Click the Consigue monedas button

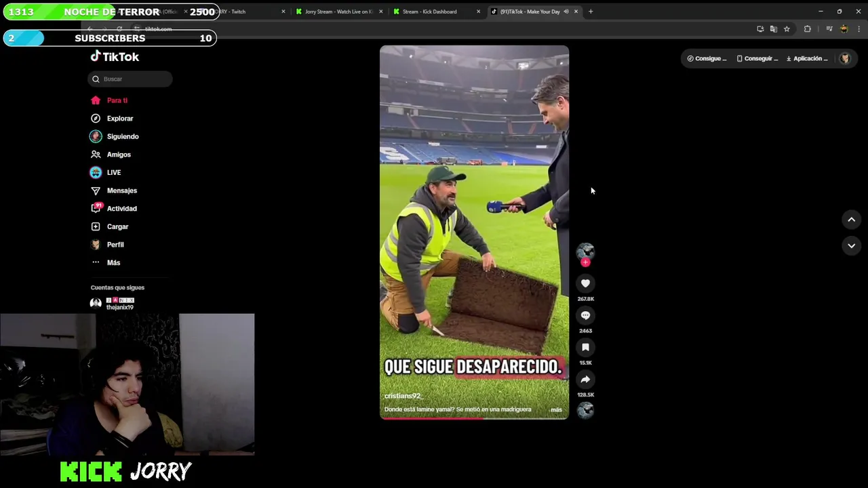tap(707, 58)
